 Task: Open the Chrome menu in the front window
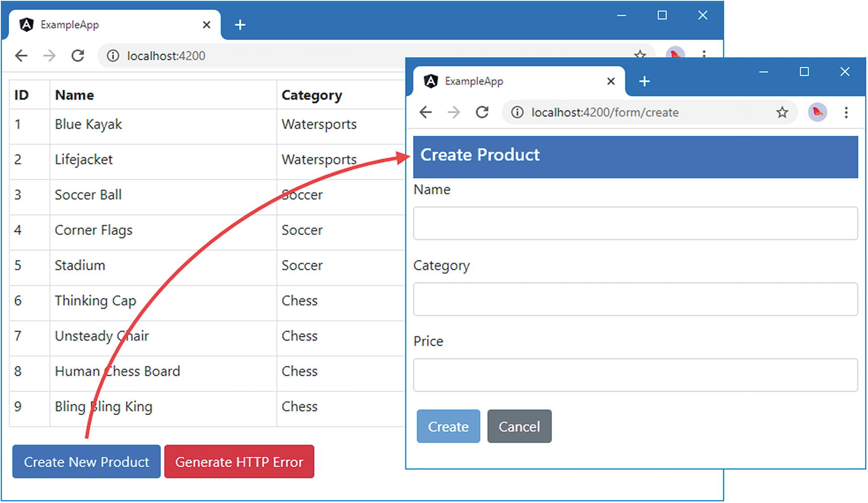click(x=846, y=112)
